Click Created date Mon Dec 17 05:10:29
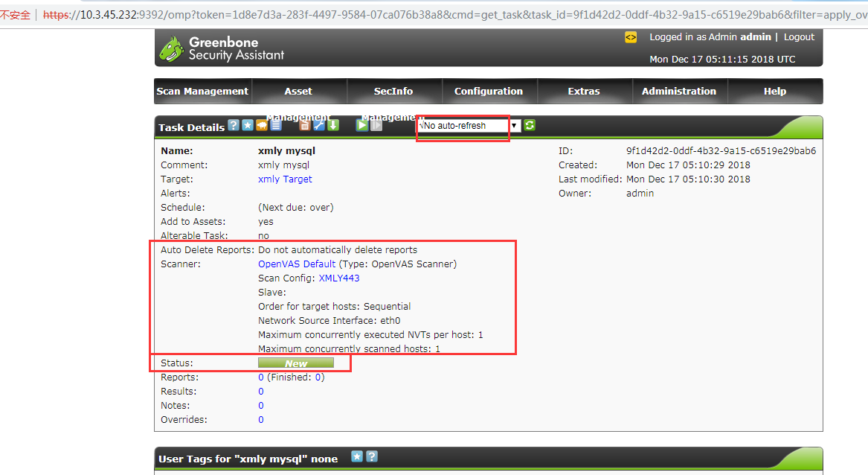The image size is (868, 475). [x=688, y=165]
